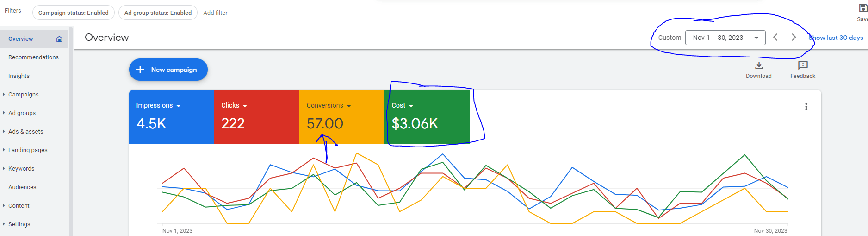The height and width of the screenshot is (236, 868).
Task: Click the plus icon on New campaign
Action: click(x=140, y=70)
